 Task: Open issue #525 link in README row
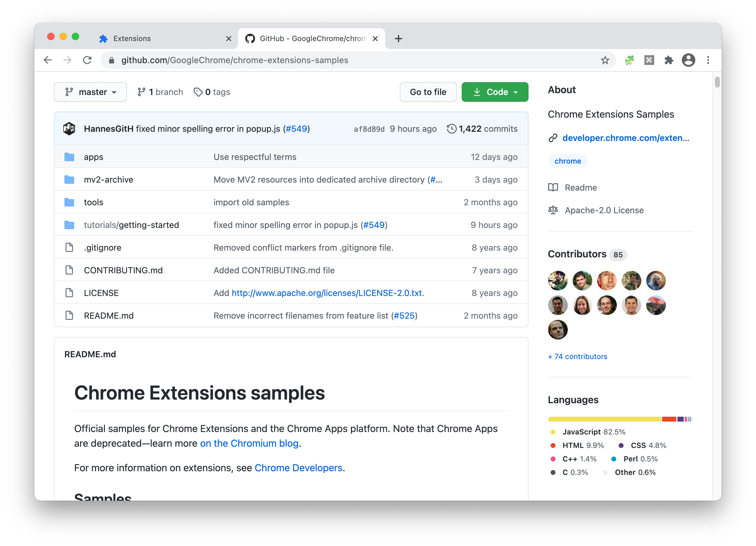tap(404, 316)
